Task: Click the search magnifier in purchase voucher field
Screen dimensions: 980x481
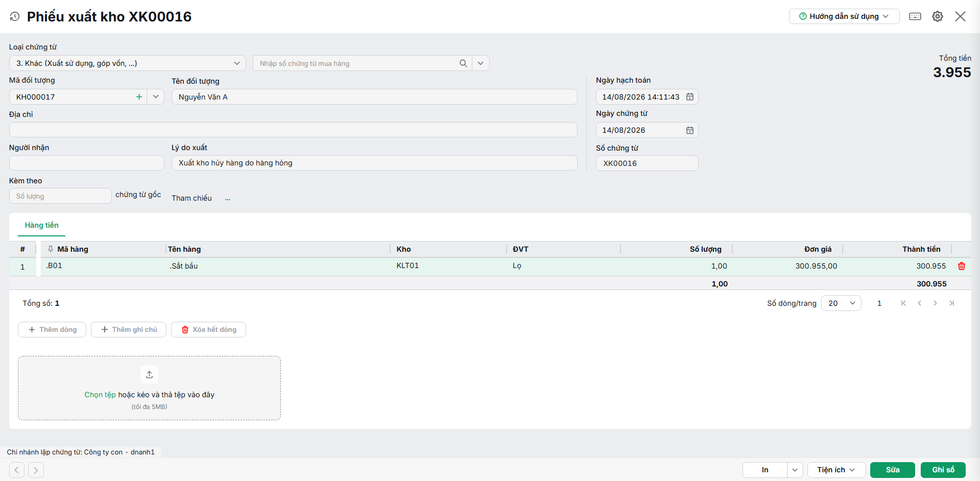Action: 463,63
